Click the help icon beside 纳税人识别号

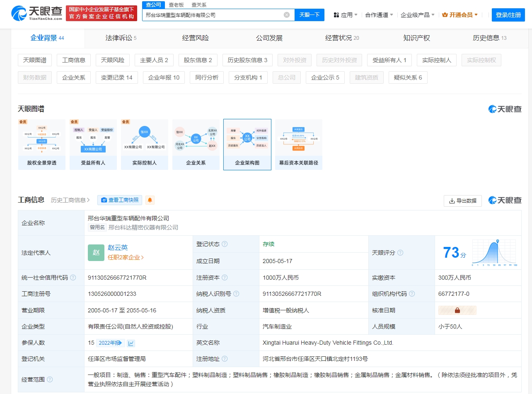point(236,294)
